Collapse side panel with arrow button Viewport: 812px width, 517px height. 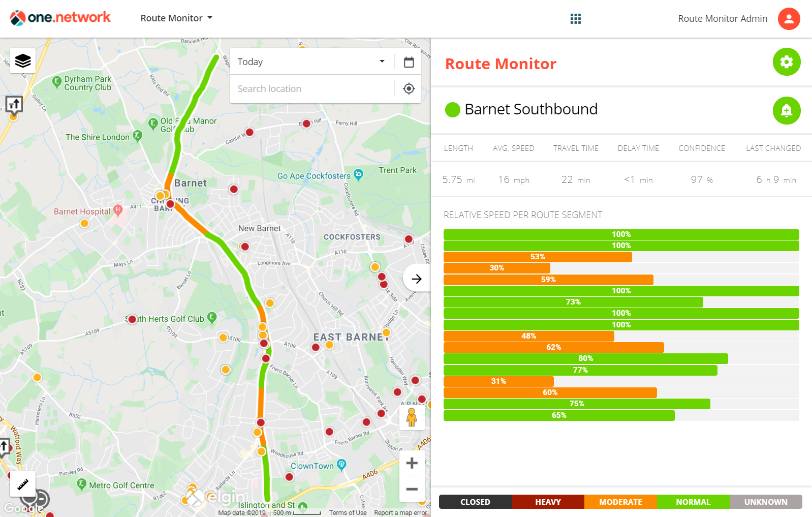pyautogui.click(x=416, y=279)
